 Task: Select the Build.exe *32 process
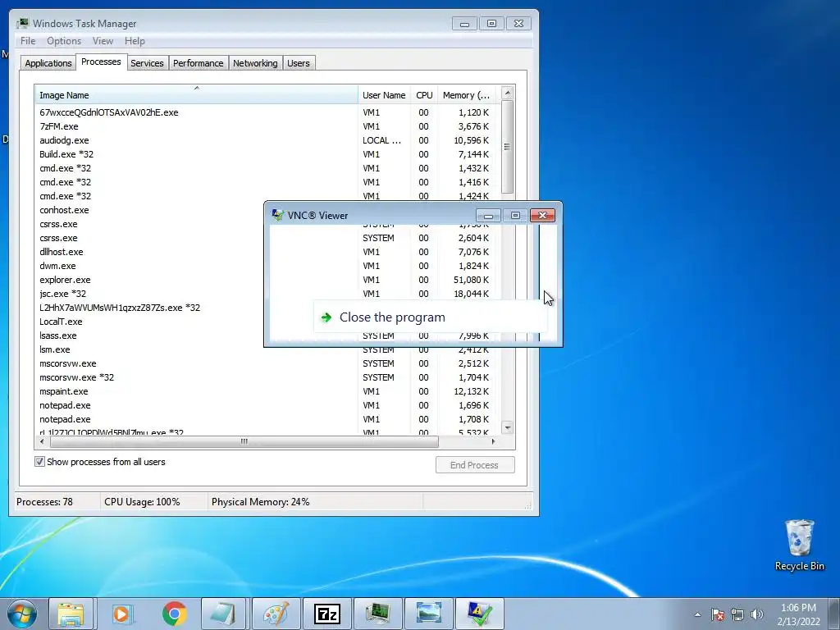(x=66, y=154)
